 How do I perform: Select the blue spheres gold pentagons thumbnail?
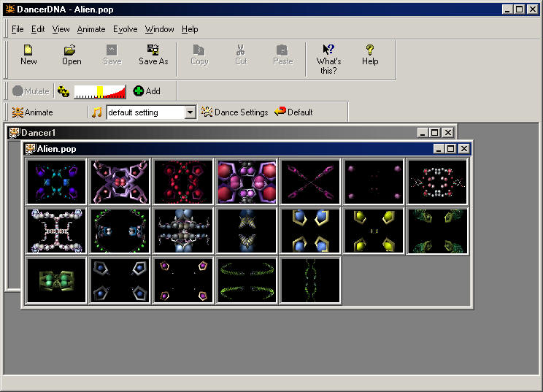(310, 231)
